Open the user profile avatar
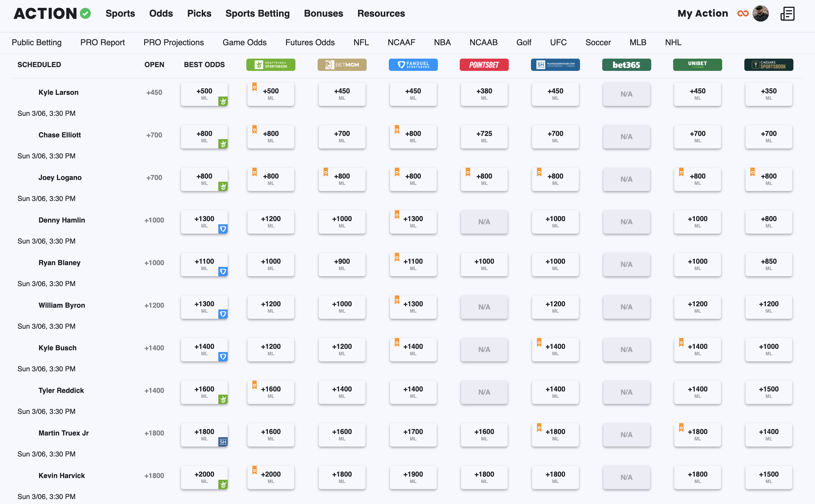This screenshot has width=815, height=504. click(760, 14)
